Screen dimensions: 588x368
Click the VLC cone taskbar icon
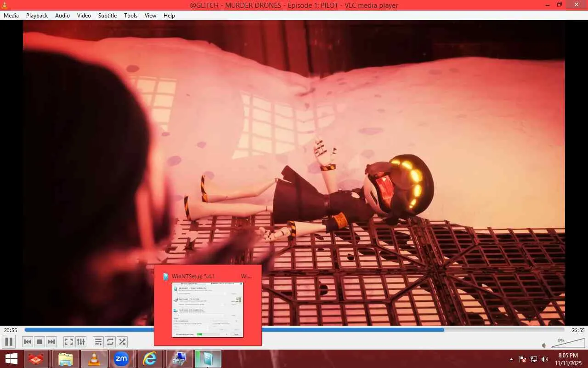pos(94,359)
